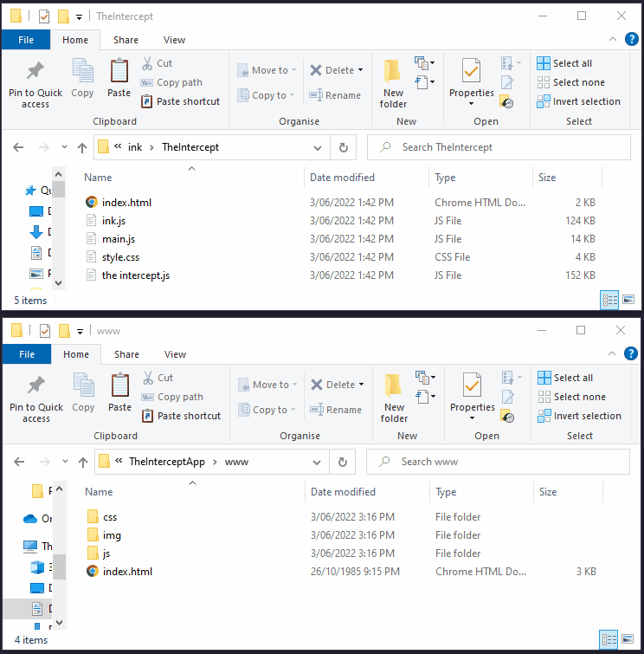Click Search www input field
This screenshot has height=654, width=644.
tap(498, 462)
